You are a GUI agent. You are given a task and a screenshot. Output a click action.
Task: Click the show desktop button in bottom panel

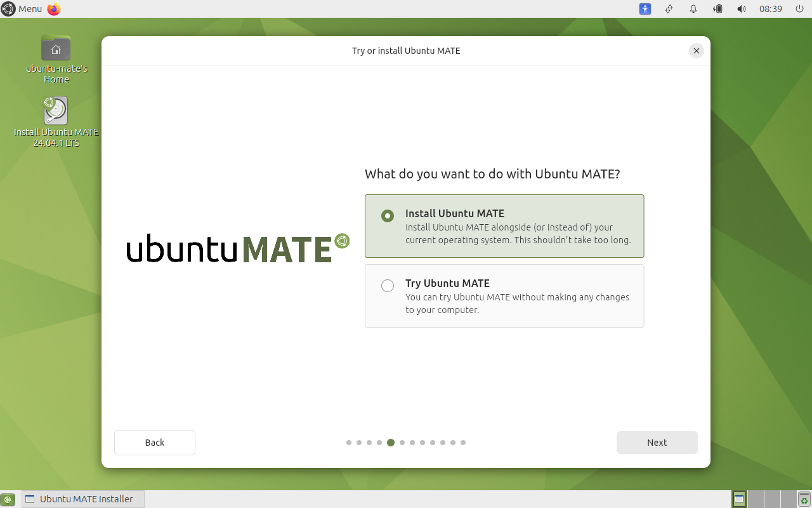click(x=8, y=500)
